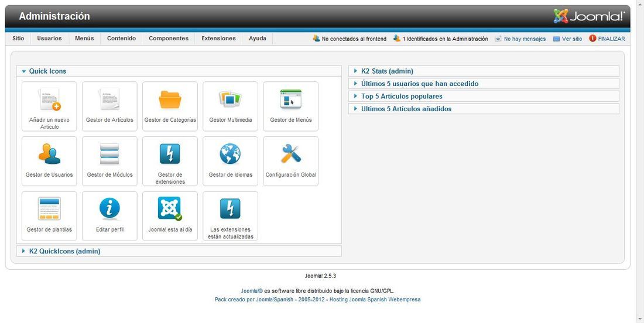
Task: Click the red FINALIZAR logout icon
Action: click(592, 38)
